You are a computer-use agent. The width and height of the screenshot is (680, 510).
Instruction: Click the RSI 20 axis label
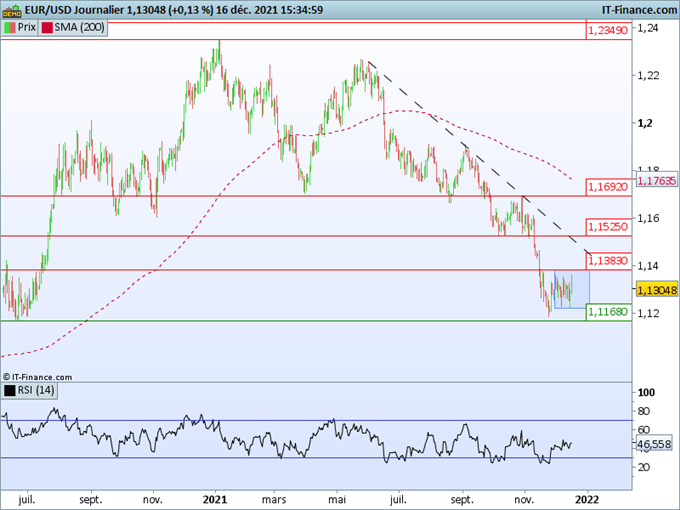tap(644, 467)
